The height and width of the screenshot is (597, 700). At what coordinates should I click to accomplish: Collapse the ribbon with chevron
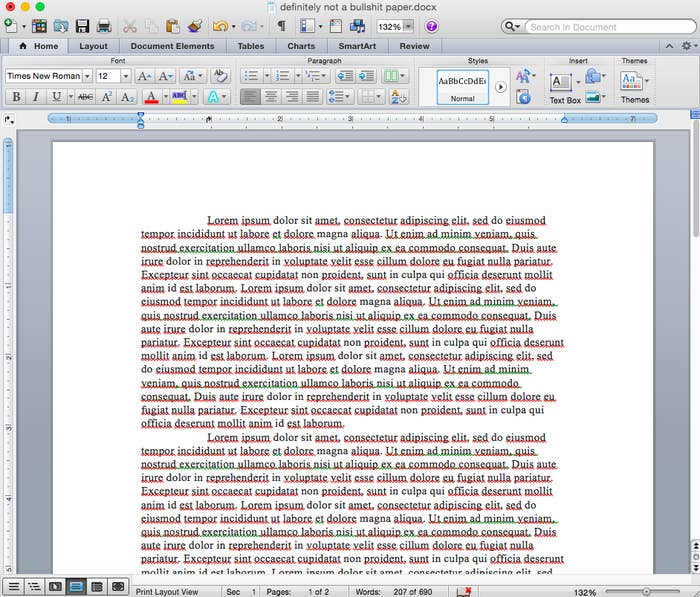pos(669,46)
